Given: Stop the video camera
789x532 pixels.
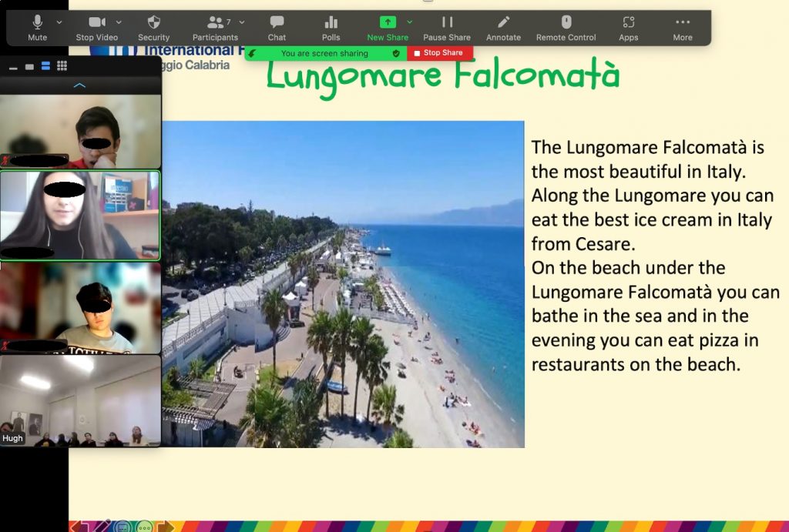Looking at the screenshot, I should (97, 28).
